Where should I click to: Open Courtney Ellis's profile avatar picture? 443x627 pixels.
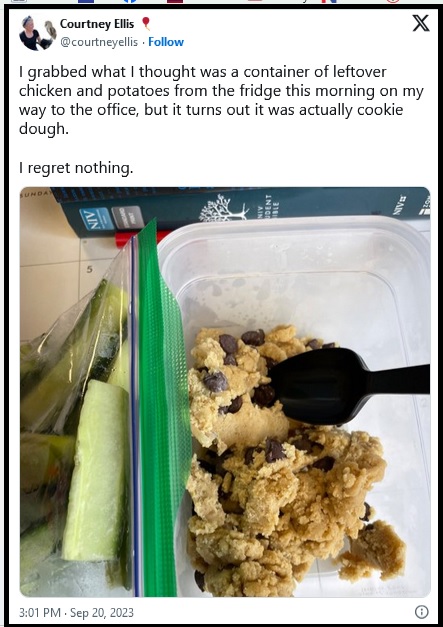point(37,33)
